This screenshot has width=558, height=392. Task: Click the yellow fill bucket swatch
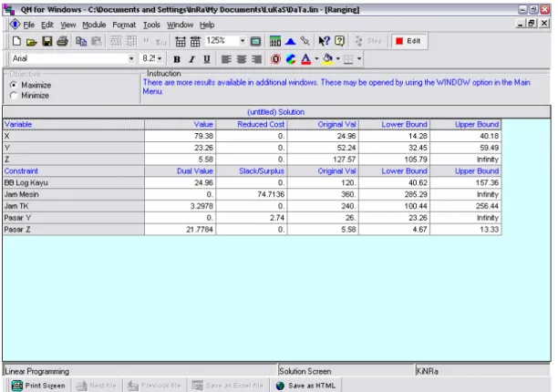pyautogui.click(x=327, y=59)
